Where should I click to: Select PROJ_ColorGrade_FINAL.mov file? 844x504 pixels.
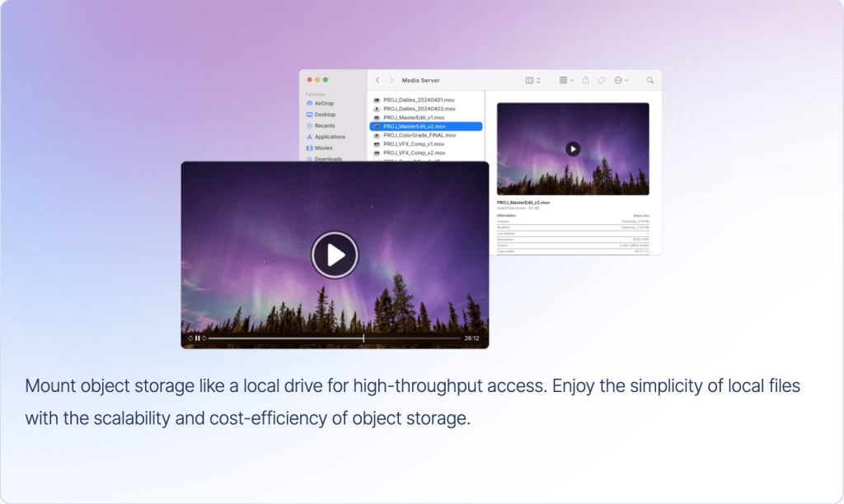point(419,135)
